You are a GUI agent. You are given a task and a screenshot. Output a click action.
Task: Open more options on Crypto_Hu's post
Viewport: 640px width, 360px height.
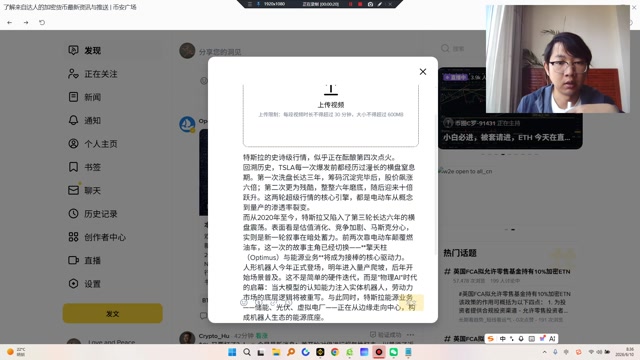411,335
